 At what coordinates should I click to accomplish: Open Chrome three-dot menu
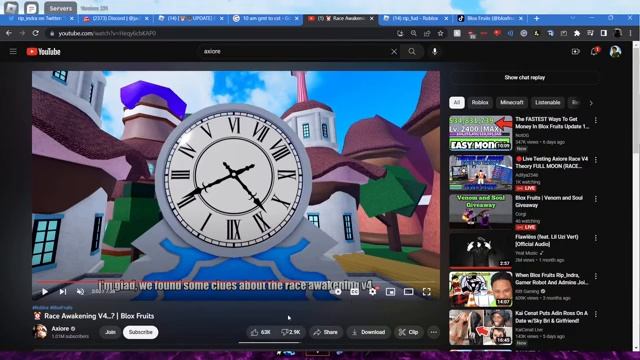(630, 33)
